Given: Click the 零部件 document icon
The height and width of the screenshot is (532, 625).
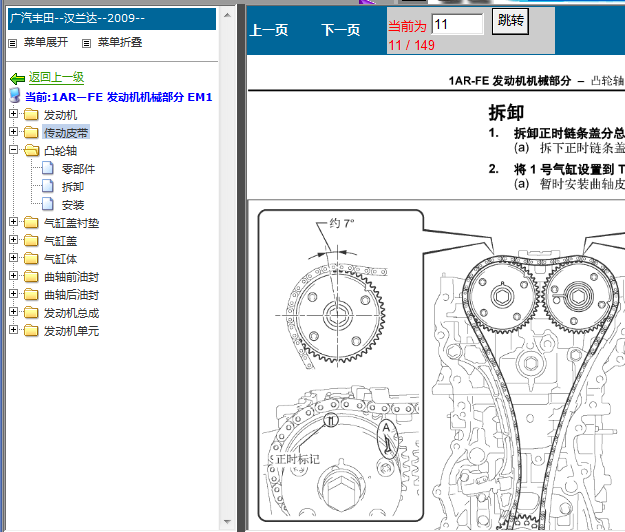Looking at the screenshot, I should pyautogui.click(x=47, y=168).
